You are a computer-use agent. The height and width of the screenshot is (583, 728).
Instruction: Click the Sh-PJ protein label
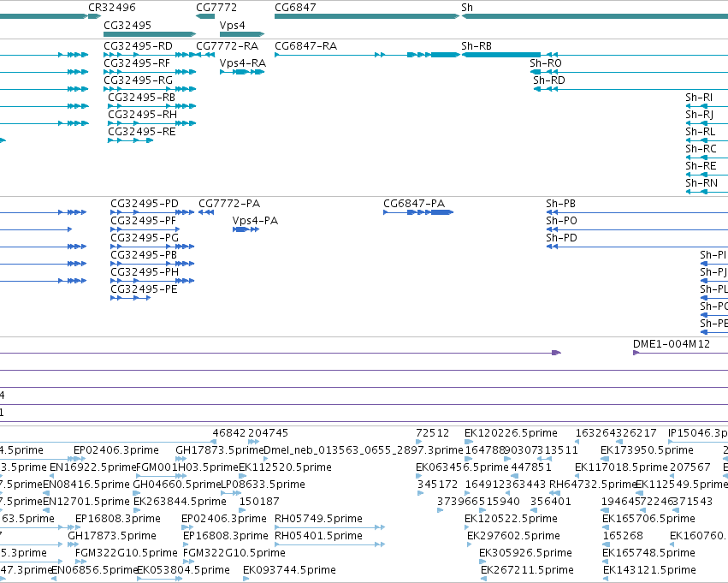pos(713,273)
